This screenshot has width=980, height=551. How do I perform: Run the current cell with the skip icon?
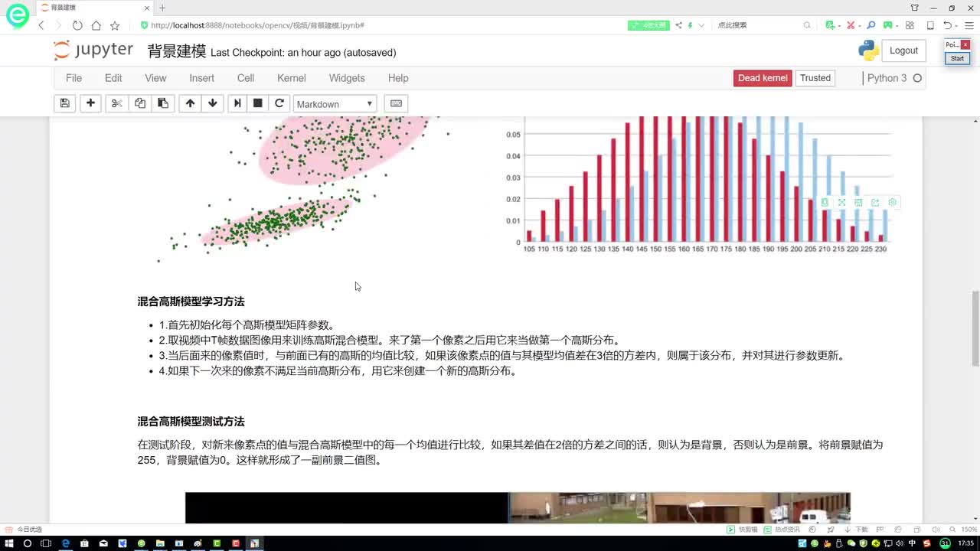point(237,103)
